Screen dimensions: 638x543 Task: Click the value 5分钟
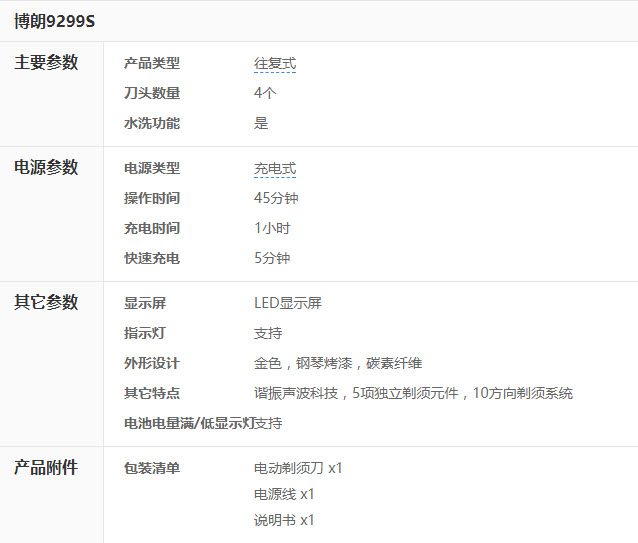(x=272, y=258)
